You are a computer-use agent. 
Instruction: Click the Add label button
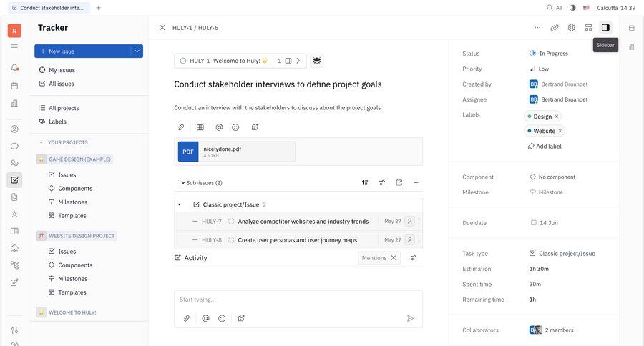[544, 146]
